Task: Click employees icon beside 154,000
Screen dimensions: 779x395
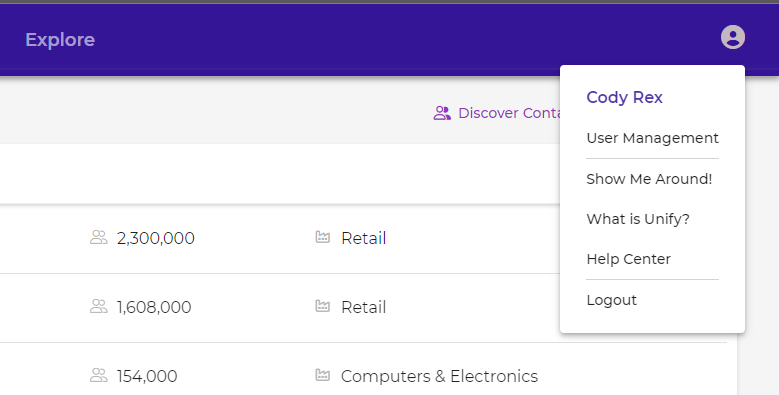Action: [99, 376]
